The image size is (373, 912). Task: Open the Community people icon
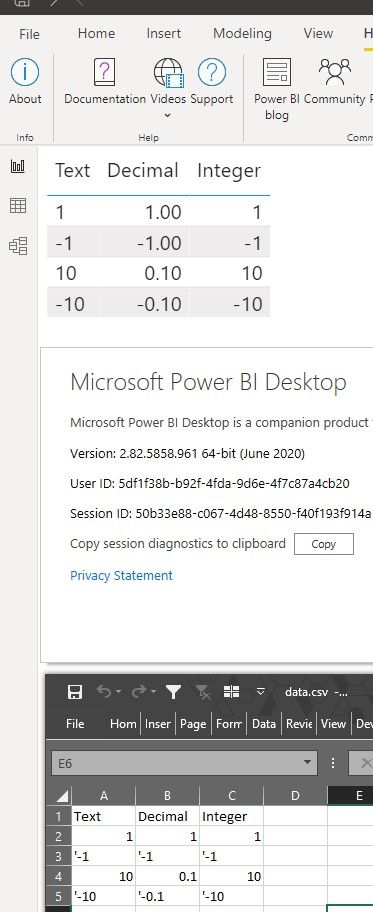(335, 73)
